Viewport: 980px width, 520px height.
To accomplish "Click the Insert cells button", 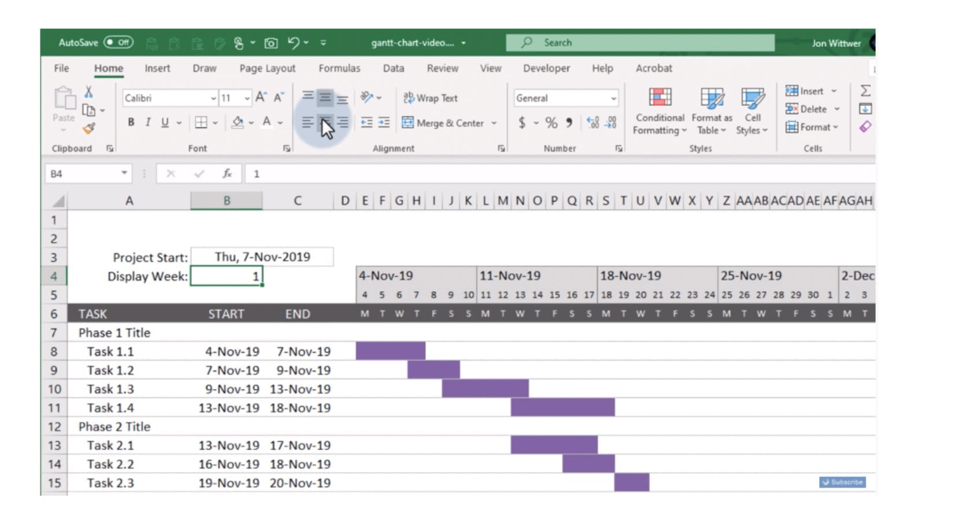I will pos(805,91).
